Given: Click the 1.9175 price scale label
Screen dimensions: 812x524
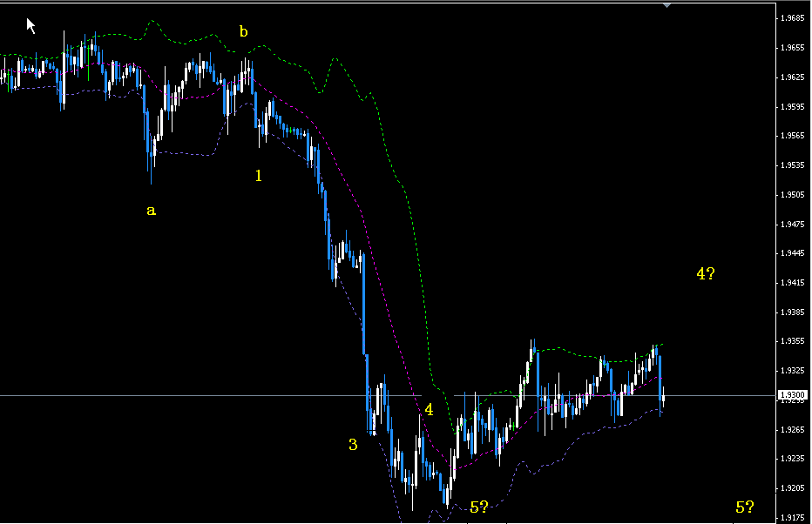Looking at the screenshot, I should (x=792, y=517).
